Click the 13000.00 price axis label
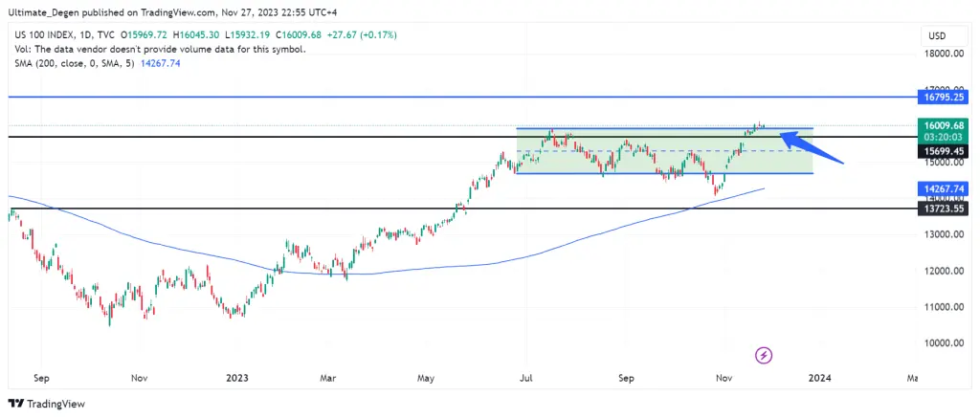 click(943, 234)
